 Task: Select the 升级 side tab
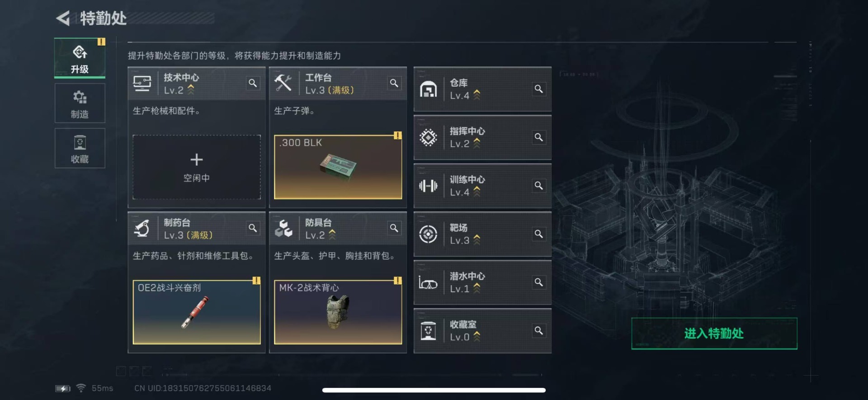pos(80,58)
